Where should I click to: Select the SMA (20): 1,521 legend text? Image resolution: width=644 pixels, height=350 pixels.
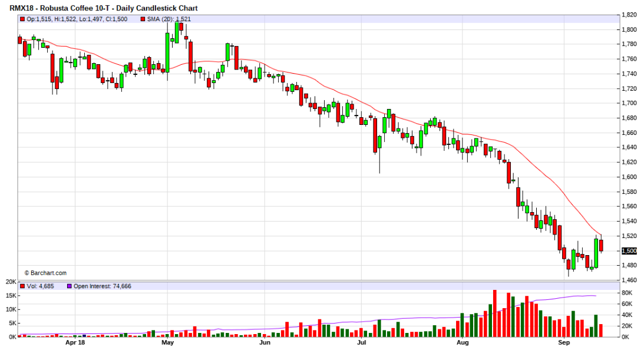pos(169,19)
